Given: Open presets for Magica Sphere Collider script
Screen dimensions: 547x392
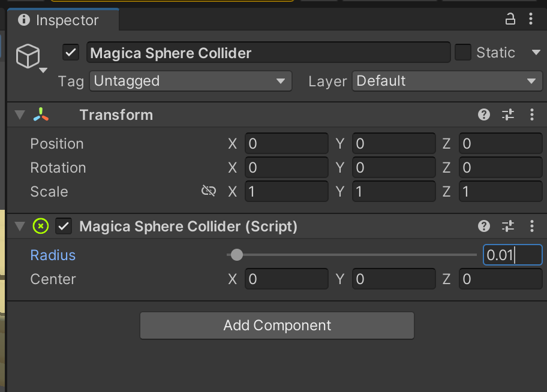Looking at the screenshot, I should pos(508,226).
